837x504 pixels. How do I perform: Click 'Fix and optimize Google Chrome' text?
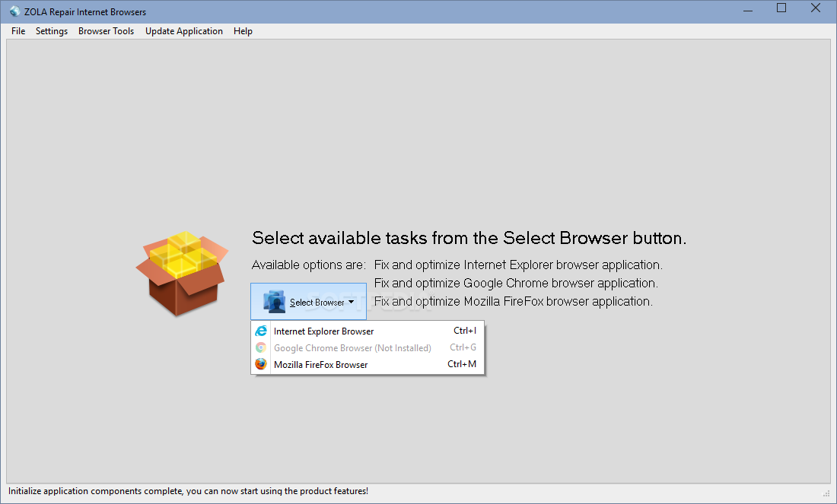516,284
